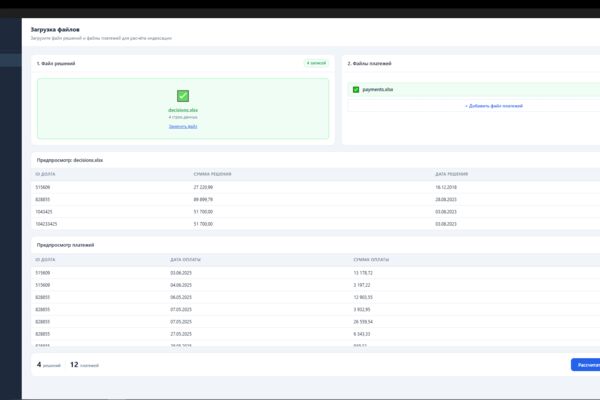Click the '4 строк данных' label under decisions.xlsx
The width and height of the screenshot is (600, 400).
(183, 117)
